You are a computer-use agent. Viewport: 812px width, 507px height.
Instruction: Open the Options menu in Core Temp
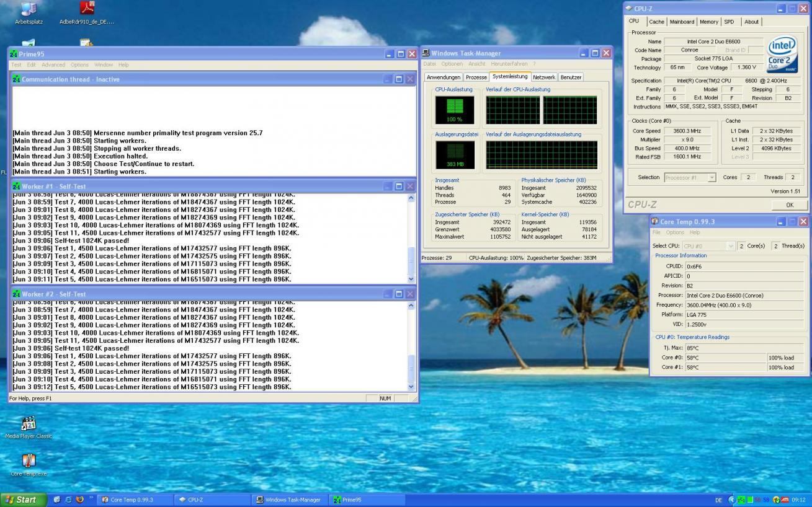click(x=675, y=232)
